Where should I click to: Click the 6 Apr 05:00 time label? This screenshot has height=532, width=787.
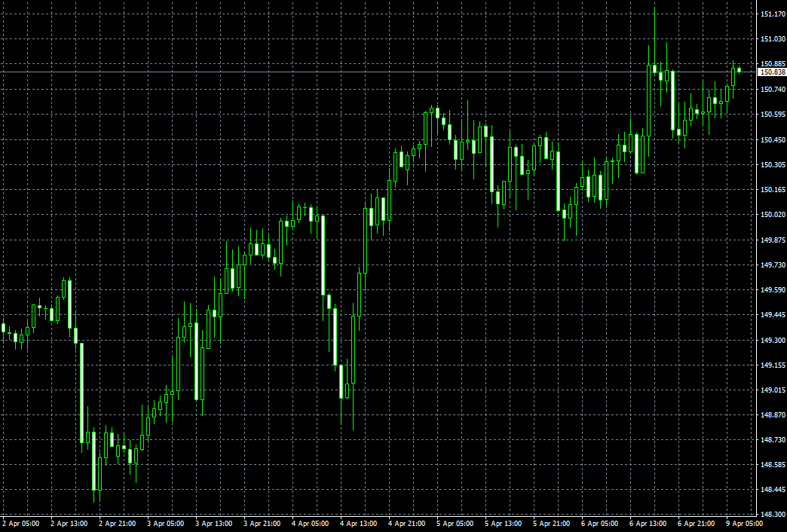pyautogui.click(x=600, y=524)
